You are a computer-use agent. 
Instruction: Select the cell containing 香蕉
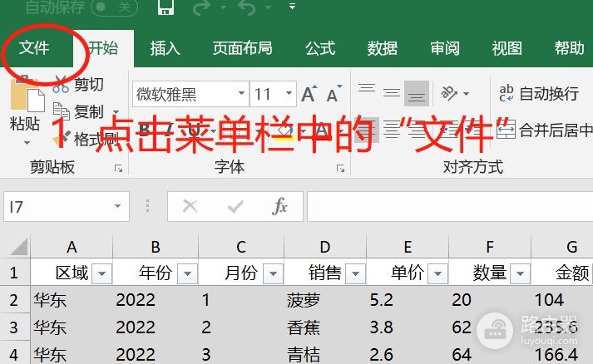[x=325, y=327]
